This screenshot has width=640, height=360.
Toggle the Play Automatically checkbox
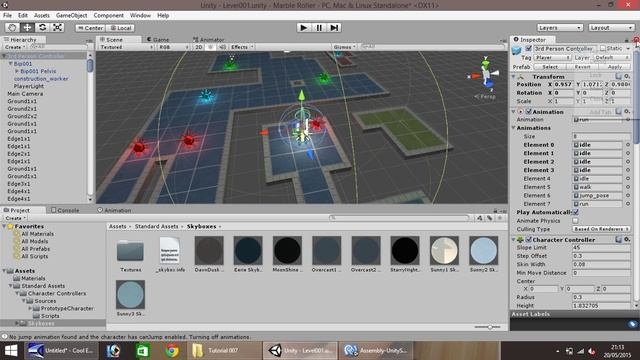click(x=576, y=212)
